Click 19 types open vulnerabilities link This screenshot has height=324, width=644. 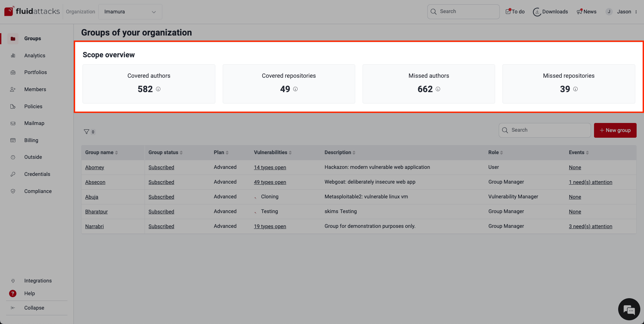coord(270,226)
